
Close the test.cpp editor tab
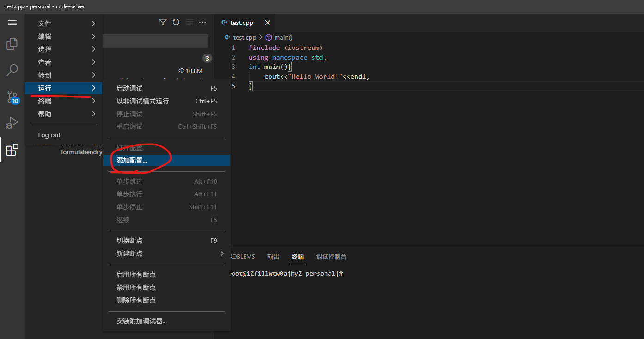coord(268,23)
